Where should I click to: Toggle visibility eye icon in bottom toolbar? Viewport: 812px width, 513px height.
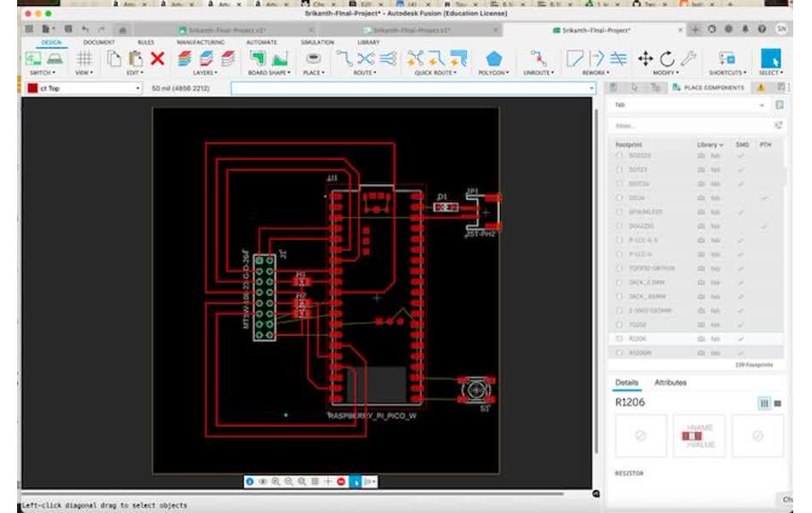coord(263,482)
